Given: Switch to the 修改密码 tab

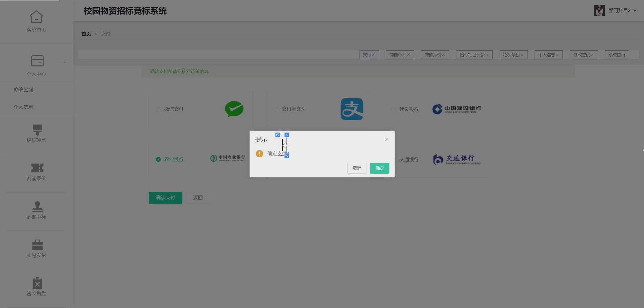Looking at the screenshot, I should coord(582,55).
